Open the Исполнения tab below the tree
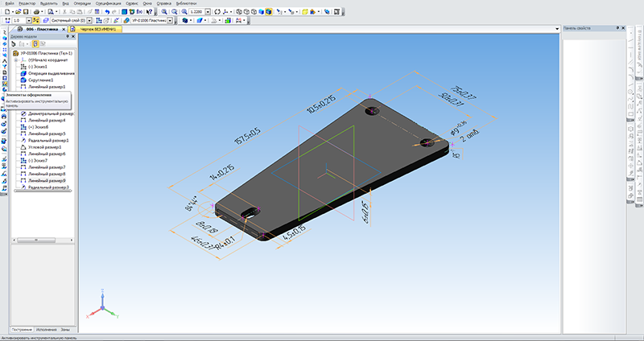The width and height of the screenshot is (644, 341). click(46, 330)
